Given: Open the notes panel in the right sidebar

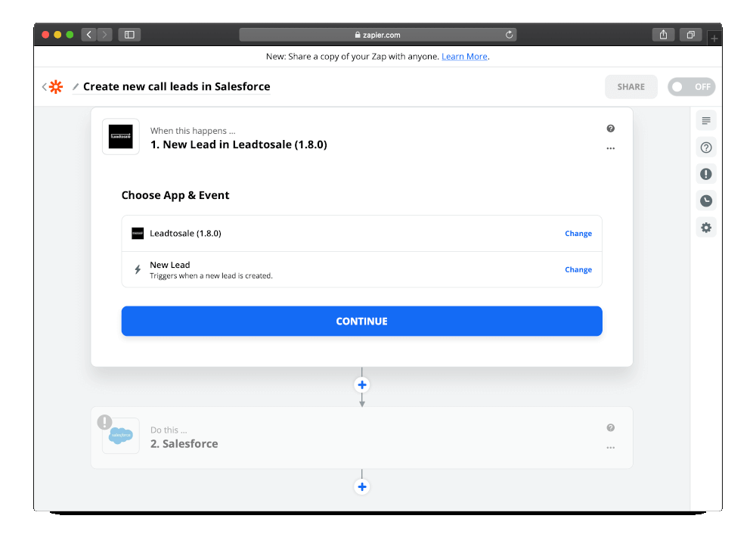Looking at the screenshot, I should 705,120.
